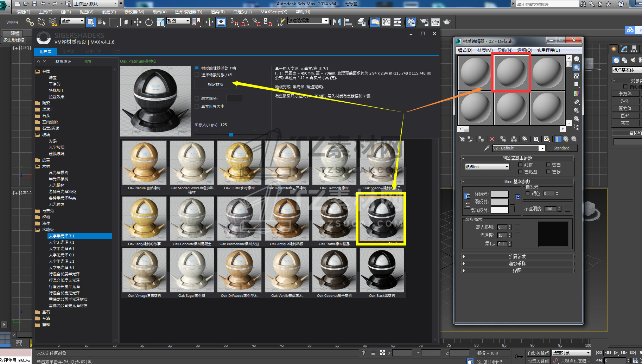Toggle Backlight icon in Material Editor

click(x=577, y=68)
